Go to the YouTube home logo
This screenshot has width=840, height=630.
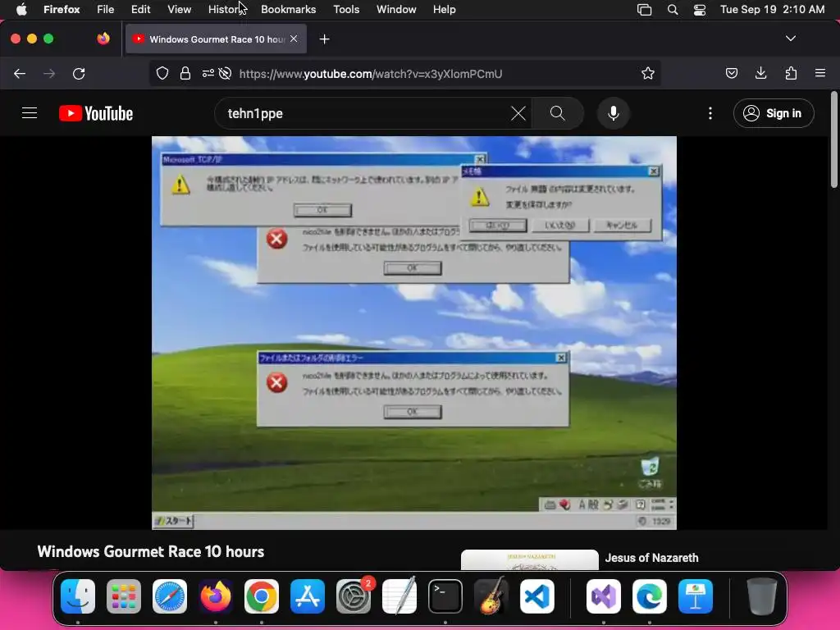point(96,113)
